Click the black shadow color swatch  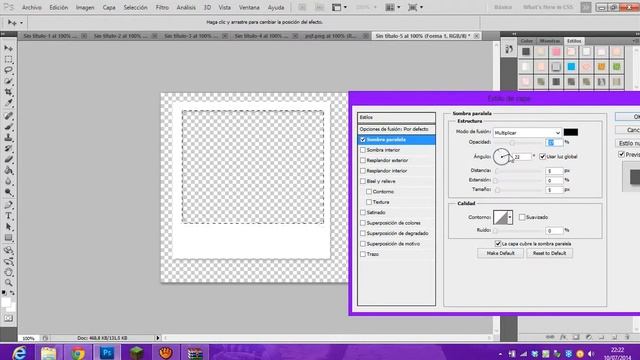point(571,132)
